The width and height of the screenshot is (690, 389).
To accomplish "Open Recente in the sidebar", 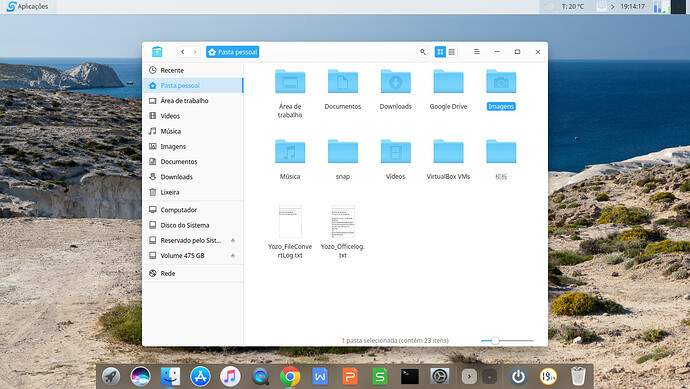I will pos(193,70).
